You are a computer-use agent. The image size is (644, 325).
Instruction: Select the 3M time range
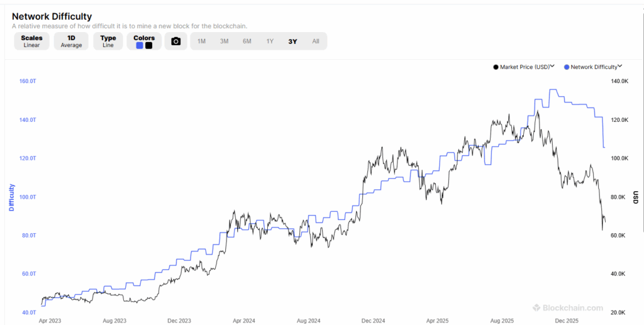(224, 41)
